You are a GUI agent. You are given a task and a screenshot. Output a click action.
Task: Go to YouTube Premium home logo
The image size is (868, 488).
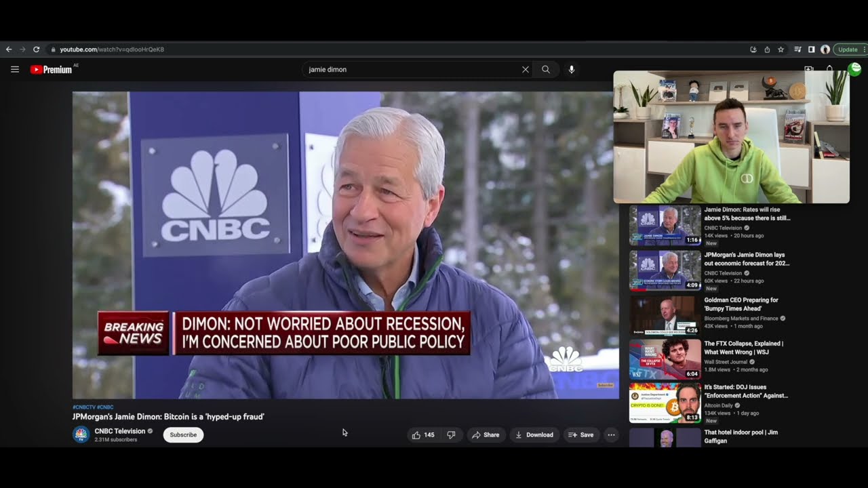52,69
